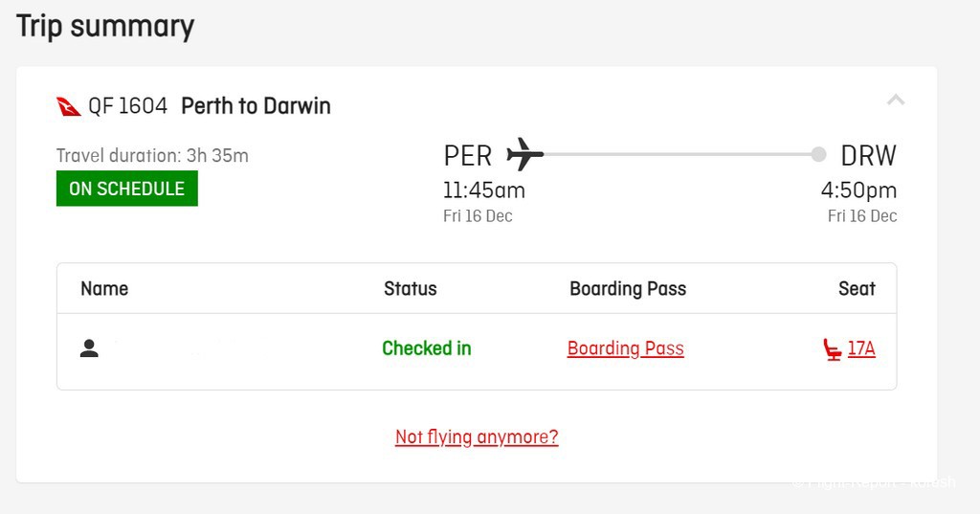Click the flight route end dot near DRW

click(x=818, y=154)
